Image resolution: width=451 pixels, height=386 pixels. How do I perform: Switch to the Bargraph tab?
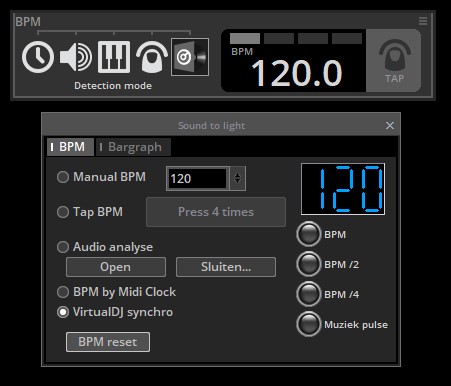pyautogui.click(x=134, y=147)
